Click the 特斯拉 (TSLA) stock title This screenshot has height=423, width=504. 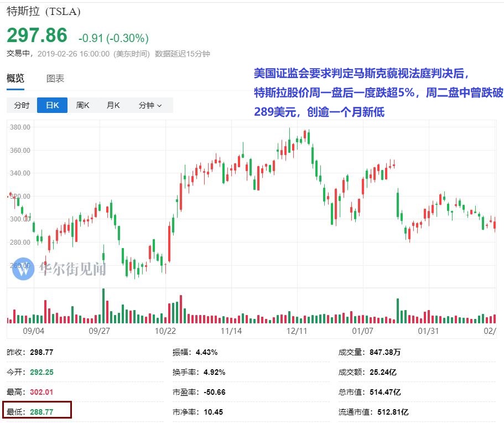[42, 11]
